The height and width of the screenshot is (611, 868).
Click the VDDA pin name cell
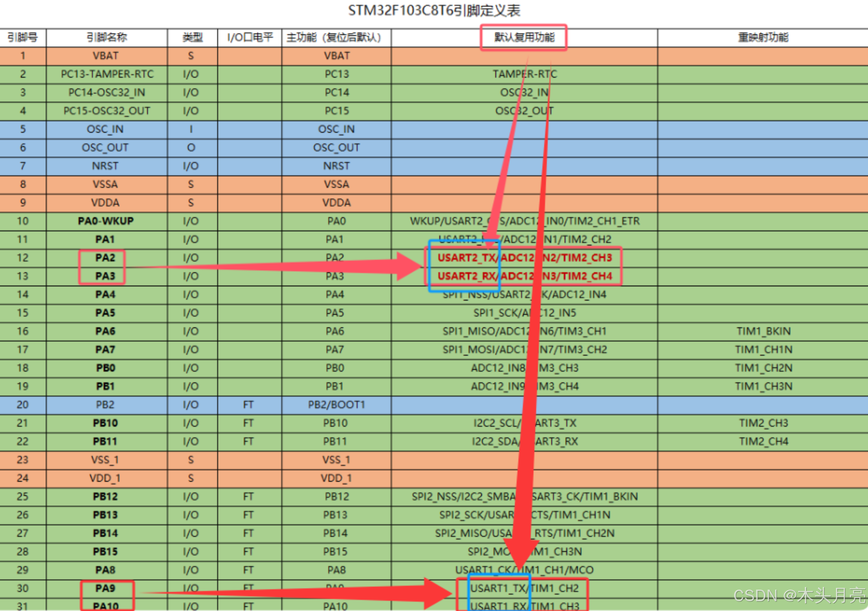107,203
